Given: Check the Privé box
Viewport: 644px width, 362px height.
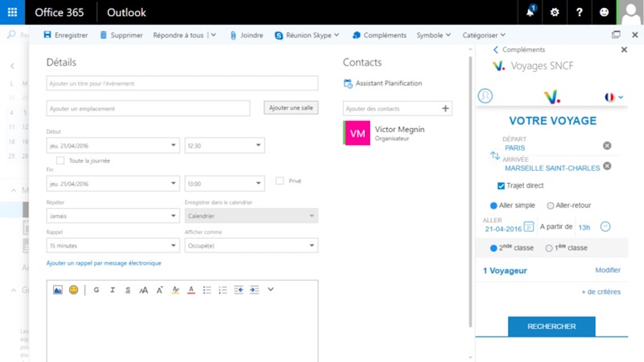Looking at the screenshot, I should click(280, 180).
